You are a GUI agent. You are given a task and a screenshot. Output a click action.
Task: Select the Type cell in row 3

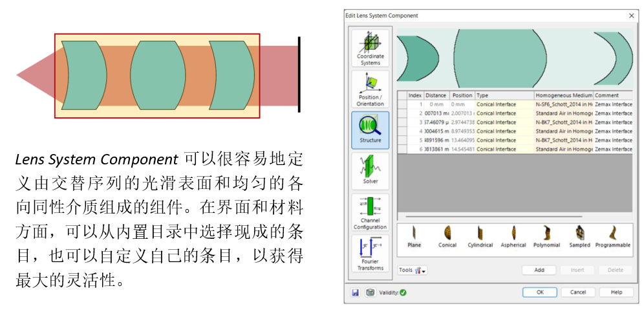click(505, 122)
